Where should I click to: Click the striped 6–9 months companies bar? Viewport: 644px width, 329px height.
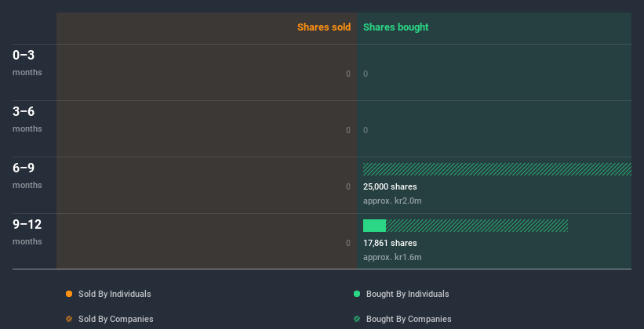point(497,169)
